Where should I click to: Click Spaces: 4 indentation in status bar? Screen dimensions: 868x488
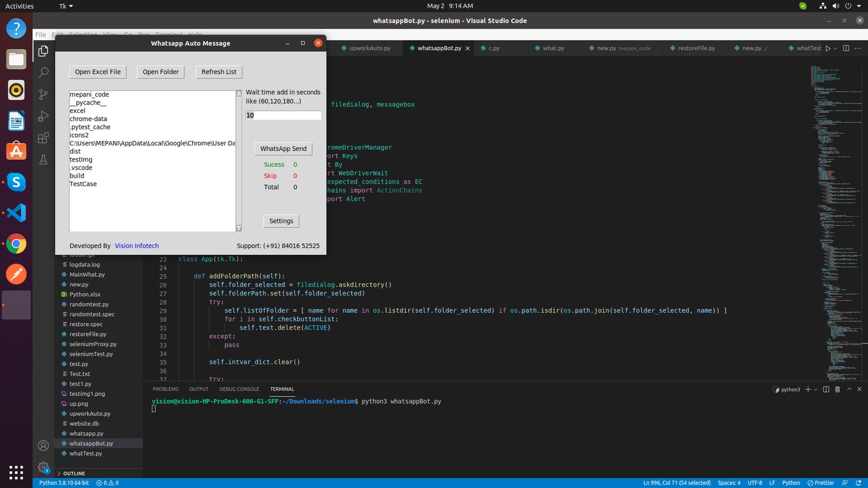coord(729,483)
